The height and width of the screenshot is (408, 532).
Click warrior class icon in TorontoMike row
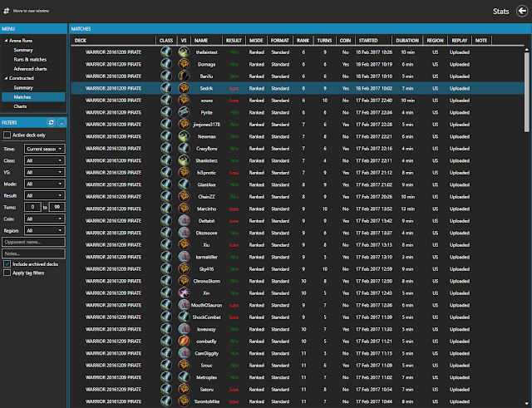click(x=166, y=401)
